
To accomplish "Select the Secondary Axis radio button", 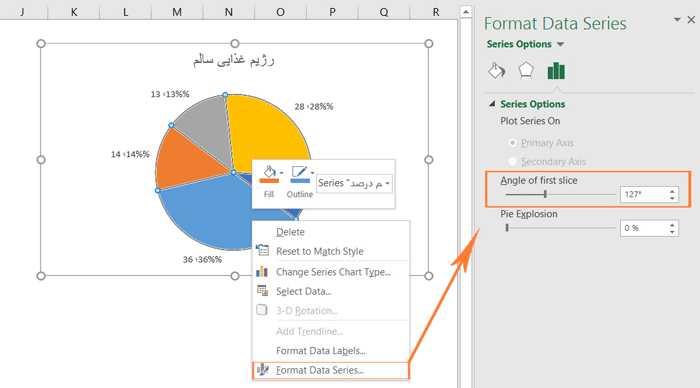I will click(x=512, y=161).
